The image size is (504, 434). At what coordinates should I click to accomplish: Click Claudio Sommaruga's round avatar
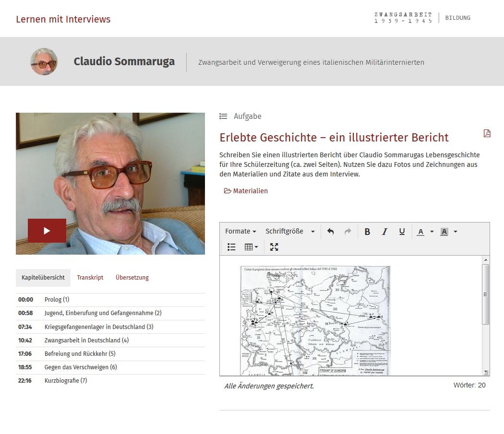coord(44,62)
